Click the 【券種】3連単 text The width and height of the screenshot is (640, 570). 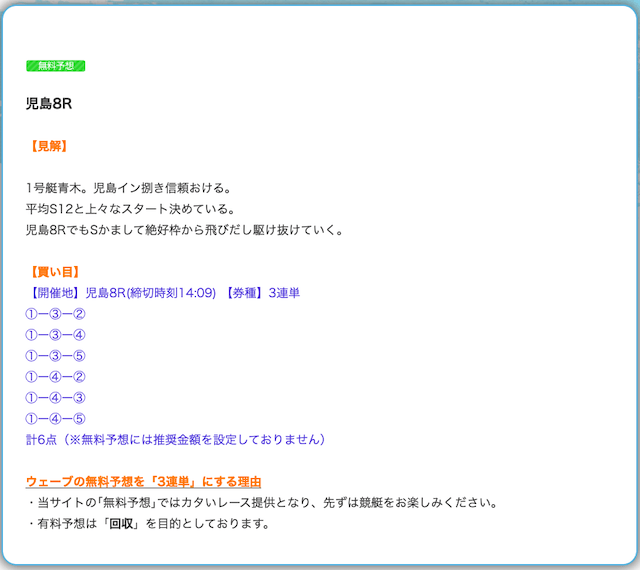coord(262,293)
